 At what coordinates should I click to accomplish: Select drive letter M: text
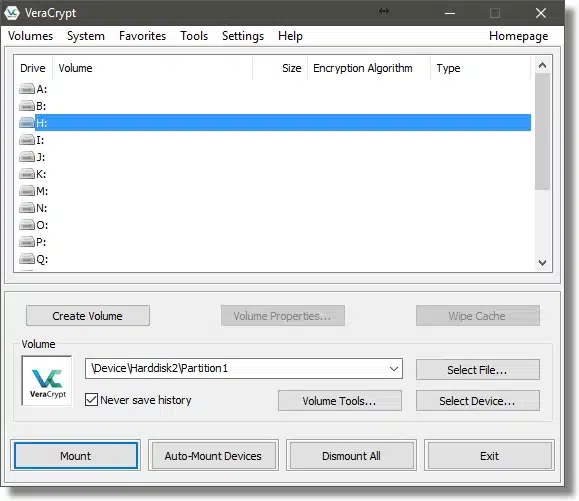(42, 191)
